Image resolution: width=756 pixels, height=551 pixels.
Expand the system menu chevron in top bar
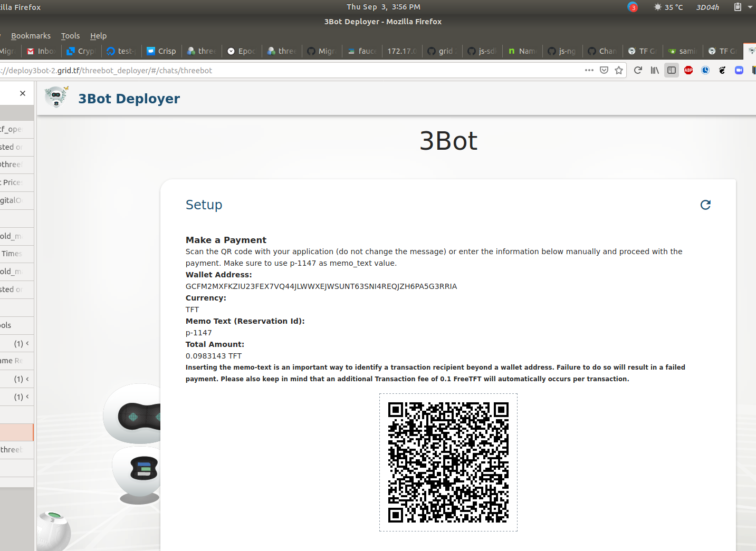point(750,7)
